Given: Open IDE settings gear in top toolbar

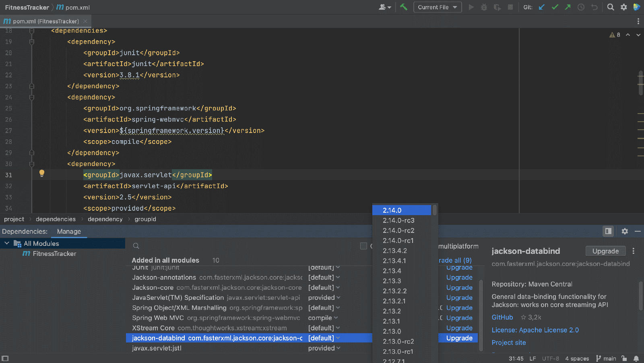Looking at the screenshot, I should point(624,7).
